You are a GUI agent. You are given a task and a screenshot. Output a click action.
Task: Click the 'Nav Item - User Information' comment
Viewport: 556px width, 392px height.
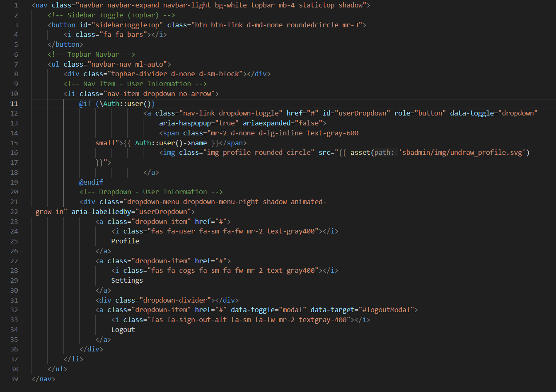(135, 84)
